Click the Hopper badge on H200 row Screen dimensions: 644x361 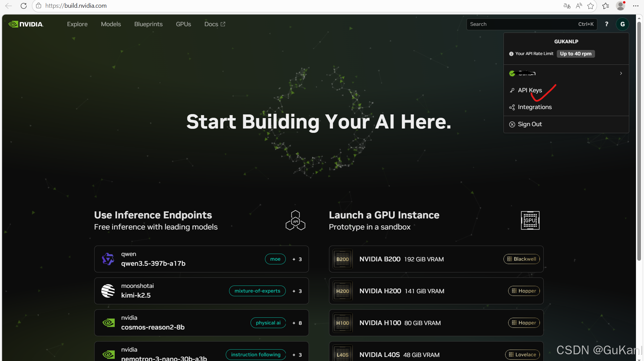pos(524,291)
